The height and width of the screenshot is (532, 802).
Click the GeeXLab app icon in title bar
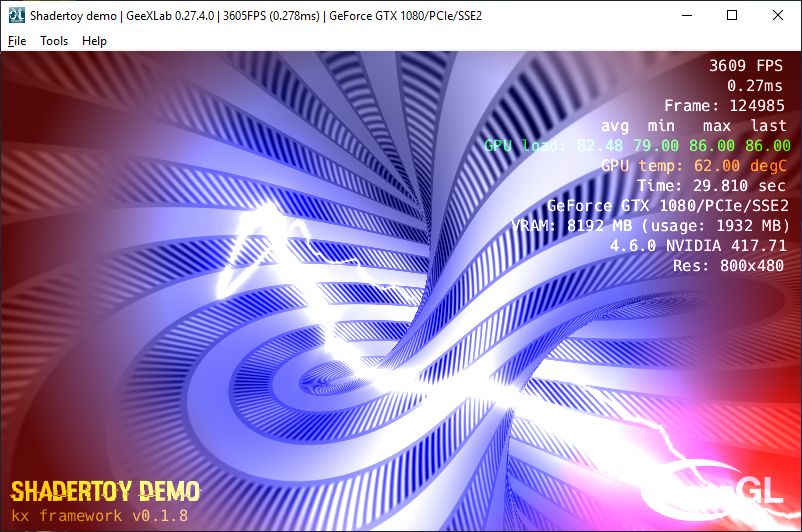click(16, 15)
